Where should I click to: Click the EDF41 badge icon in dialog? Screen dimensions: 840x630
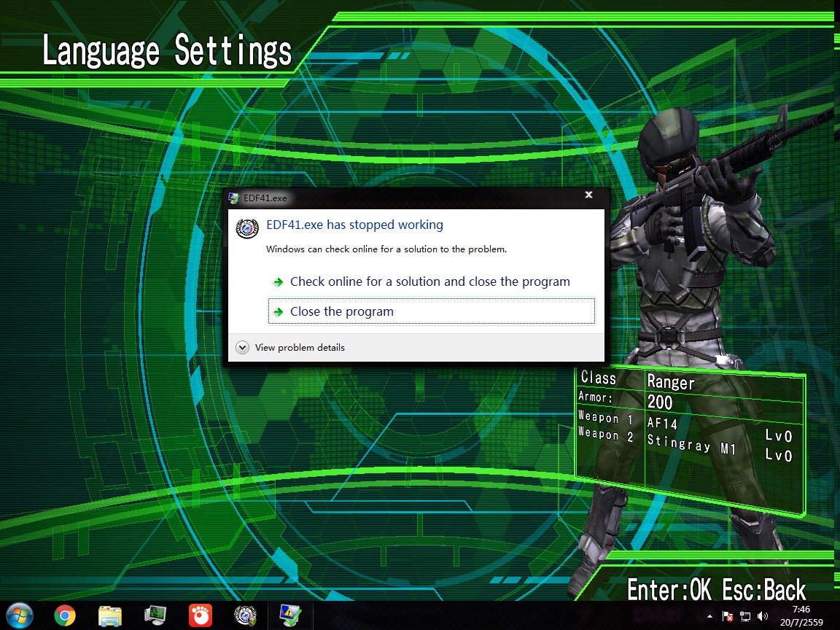[247, 229]
